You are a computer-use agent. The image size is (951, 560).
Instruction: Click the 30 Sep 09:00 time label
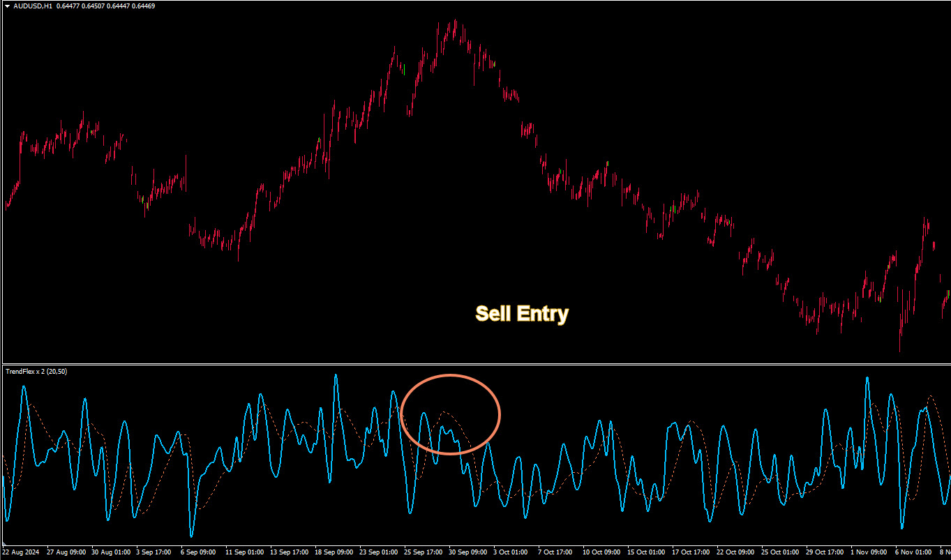467,552
